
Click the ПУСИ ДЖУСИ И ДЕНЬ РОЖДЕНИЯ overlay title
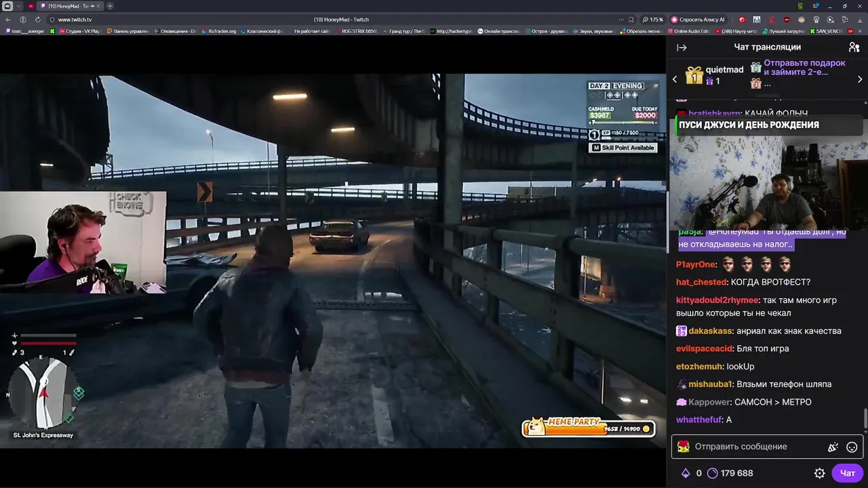(x=749, y=125)
